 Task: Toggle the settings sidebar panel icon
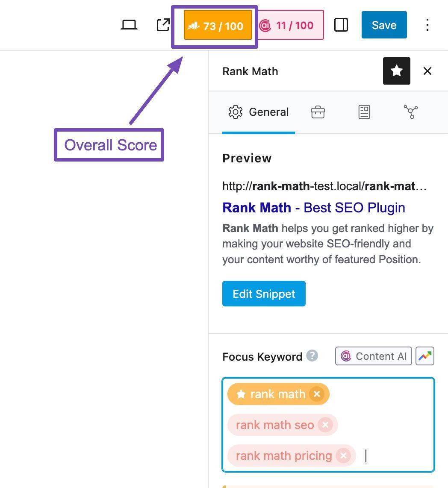pos(341,25)
